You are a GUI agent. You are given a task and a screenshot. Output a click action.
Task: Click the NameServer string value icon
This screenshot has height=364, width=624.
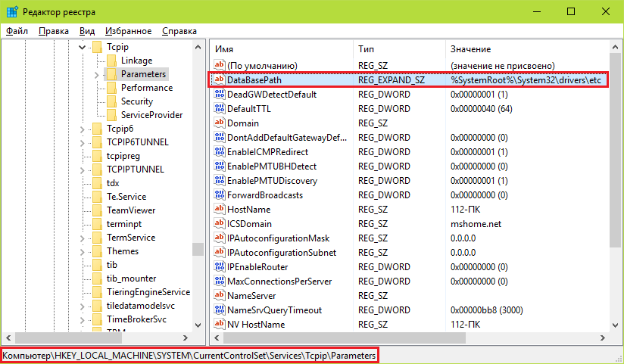tap(220, 296)
